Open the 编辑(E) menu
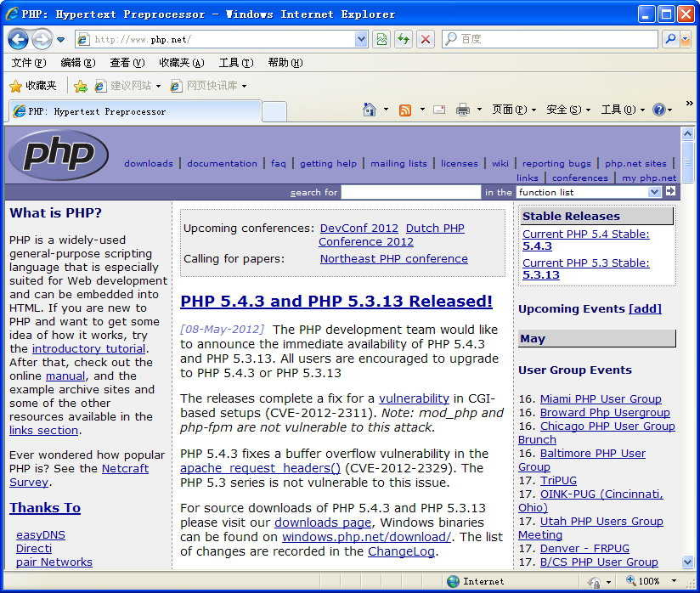Viewport: 700px width, 593px height. click(x=78, y=63)
